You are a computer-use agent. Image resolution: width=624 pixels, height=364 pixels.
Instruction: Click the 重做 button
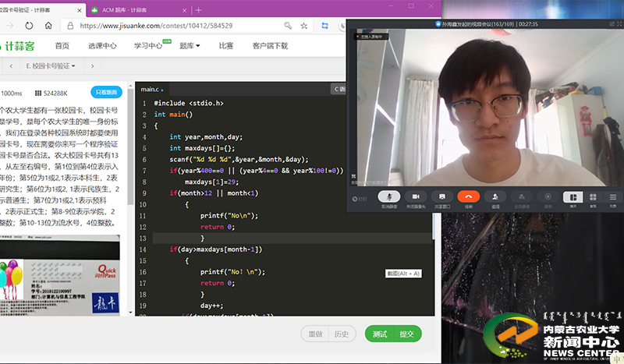coord(315,334)
